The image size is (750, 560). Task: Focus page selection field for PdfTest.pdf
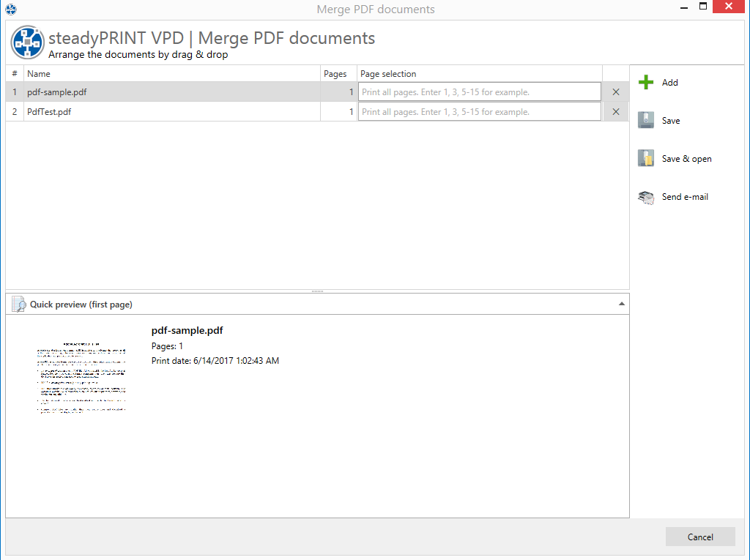tap(479, 111)
